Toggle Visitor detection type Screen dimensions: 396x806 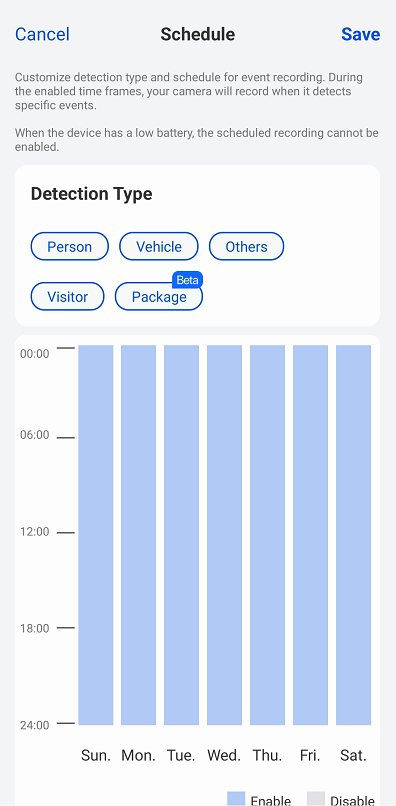67,297
